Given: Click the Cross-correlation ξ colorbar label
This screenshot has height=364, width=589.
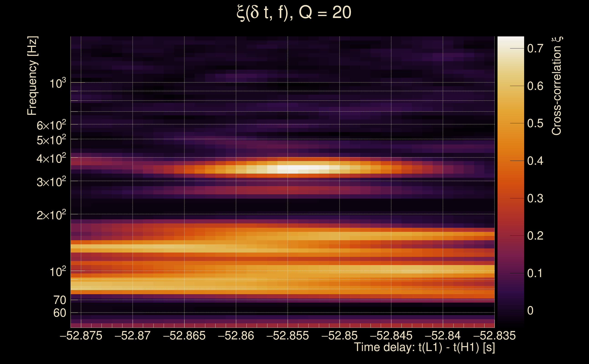Looking at the screenshot, I should tap(557, 86).
